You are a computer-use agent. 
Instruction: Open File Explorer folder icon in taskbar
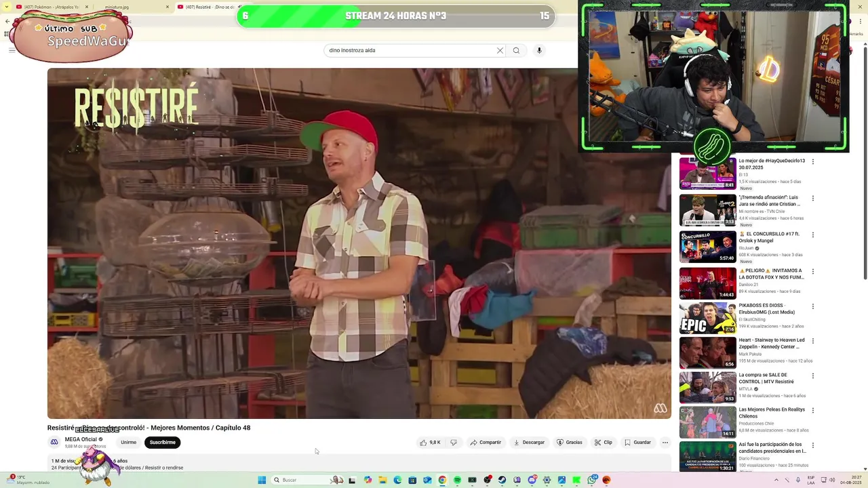(x=383, y=480)
